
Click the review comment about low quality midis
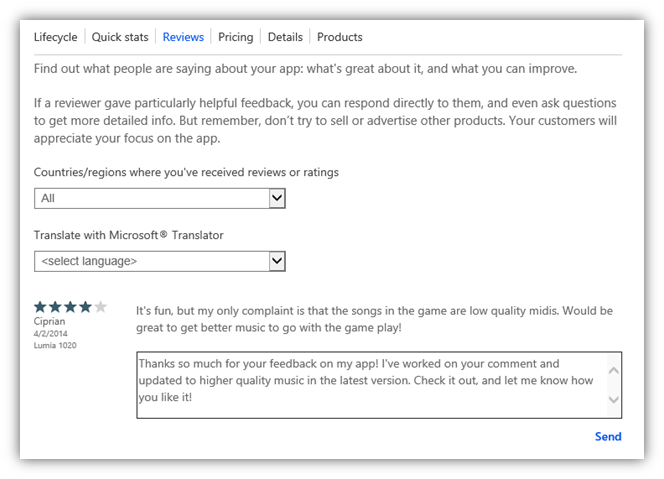pyautogui.click(x=375, y=319)
